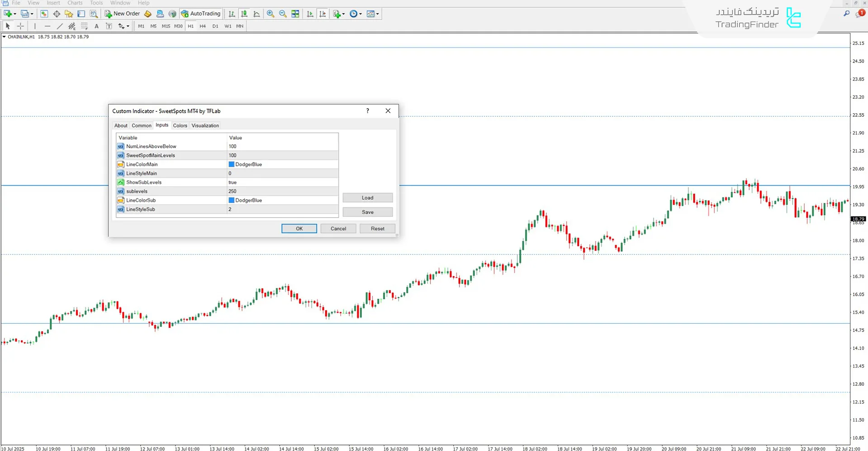Image resolution: width=868 pixels, height=451 pixels.
Task: Expand the periodicity clock dropdown
Action: pyautogui.click(x=360, y=14)
